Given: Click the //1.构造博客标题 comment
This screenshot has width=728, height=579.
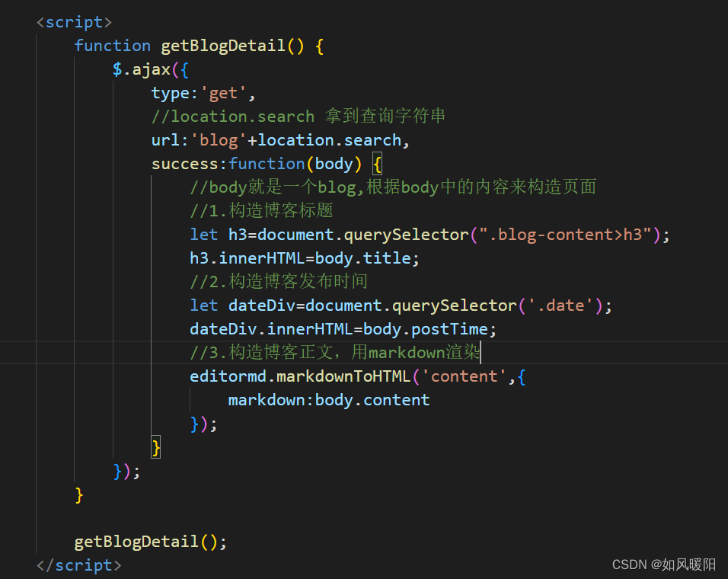Looking at the screenshot, I should pyautogui.click(x=261, y=210).
